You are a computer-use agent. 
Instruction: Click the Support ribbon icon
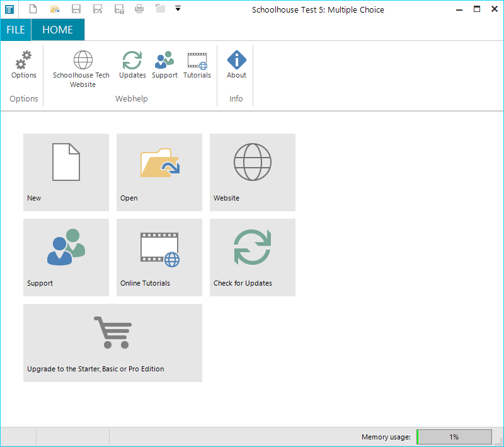(x=164, y=65)
